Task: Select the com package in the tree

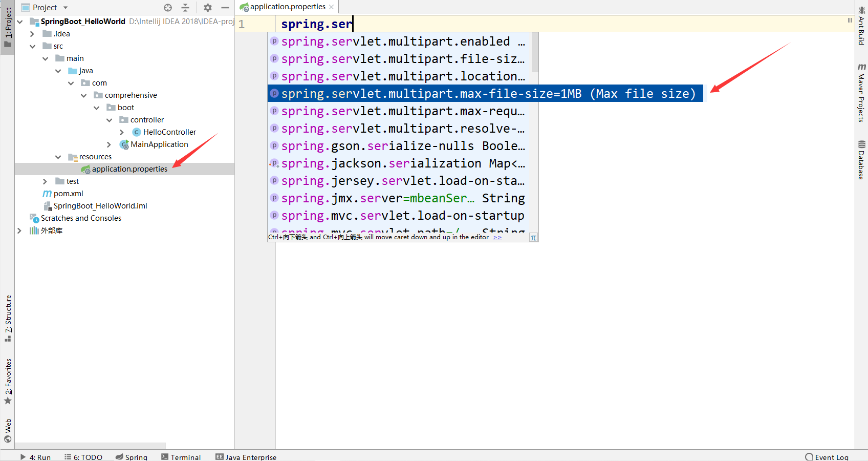Action: point(99,83)
